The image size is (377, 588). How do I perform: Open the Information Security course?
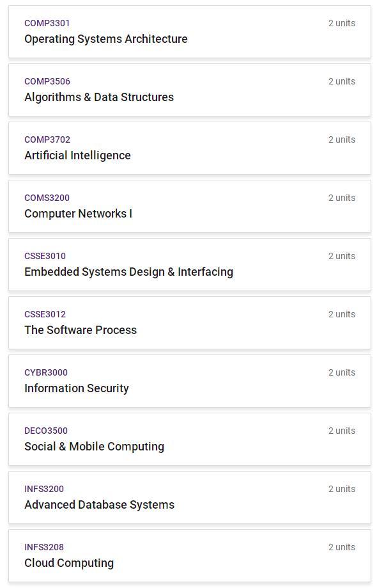click(x=189, y=381)
